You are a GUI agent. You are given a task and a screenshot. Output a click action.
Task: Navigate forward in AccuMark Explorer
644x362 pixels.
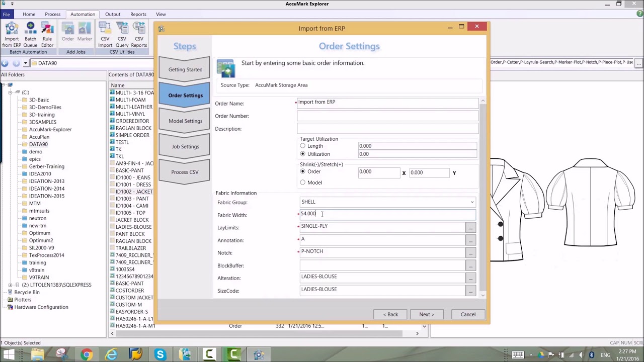16,63
